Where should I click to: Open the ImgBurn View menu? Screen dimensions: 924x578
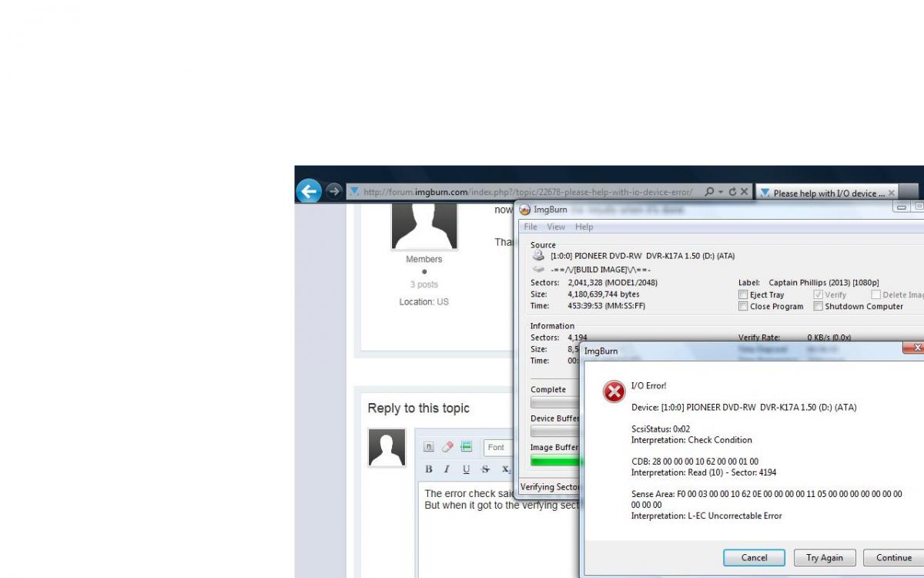point(556,227)
